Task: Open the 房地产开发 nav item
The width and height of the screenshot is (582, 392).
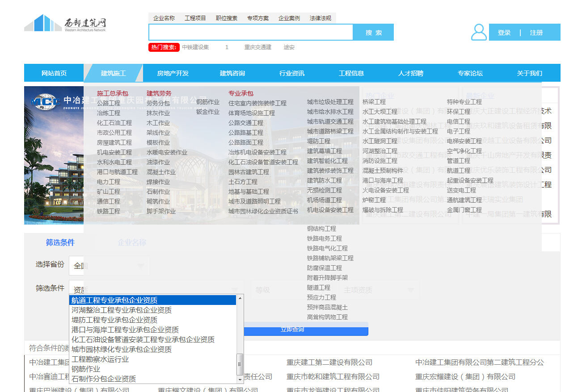Action: pyautogui.click(x=173, y=73)
